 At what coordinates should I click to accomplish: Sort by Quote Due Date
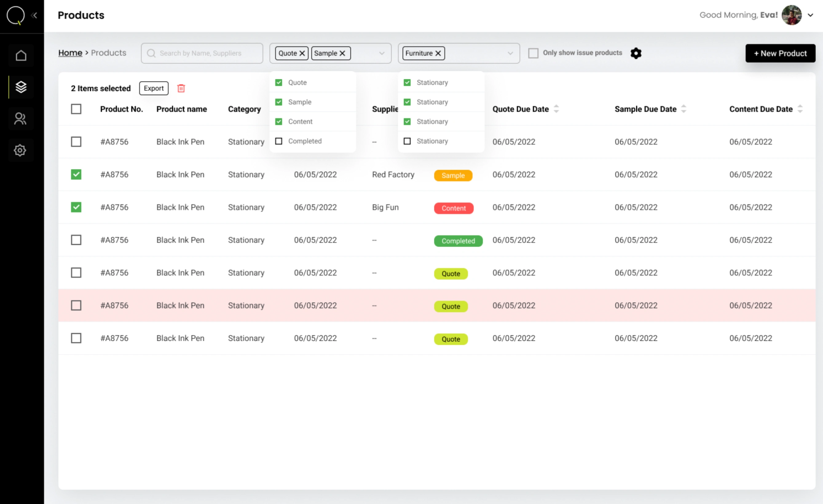coord(556,109)
